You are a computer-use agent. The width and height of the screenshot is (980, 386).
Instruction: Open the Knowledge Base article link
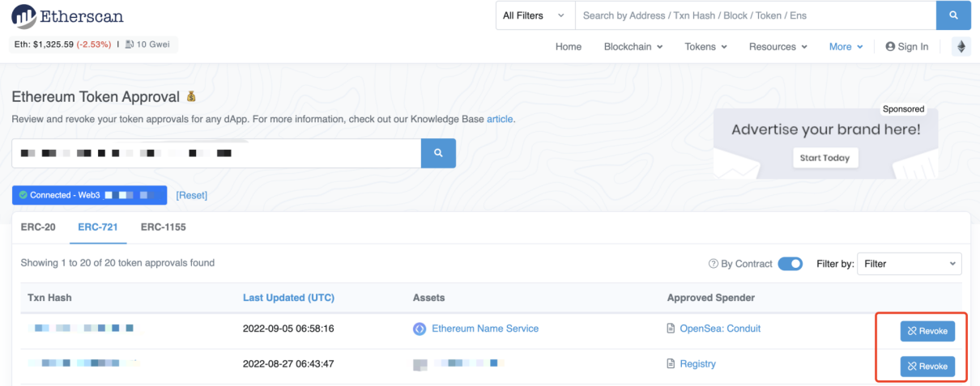500,119
